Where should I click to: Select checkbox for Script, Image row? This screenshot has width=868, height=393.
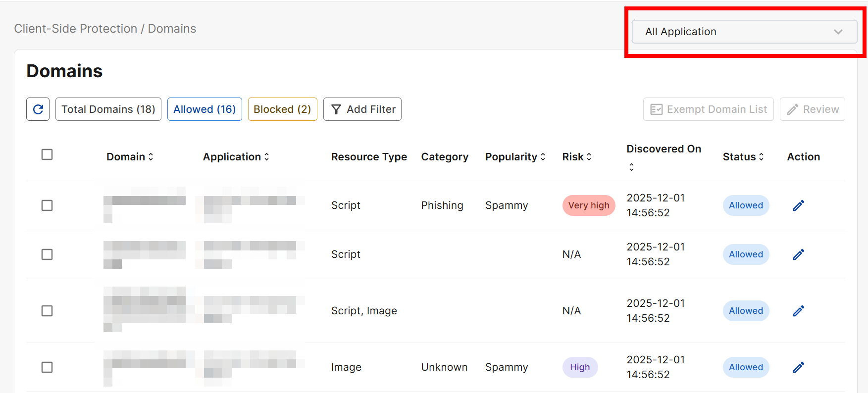[47, 311]
